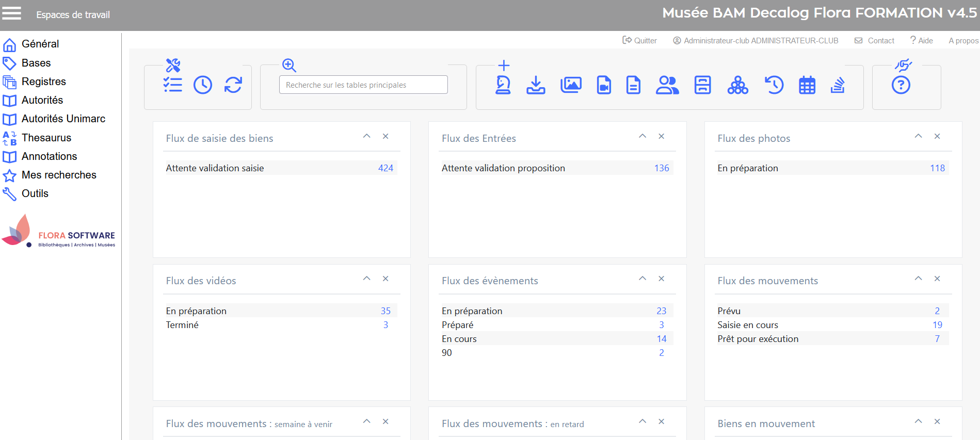Collapse the Flux de saisie des biens panel

pos(367,136)
